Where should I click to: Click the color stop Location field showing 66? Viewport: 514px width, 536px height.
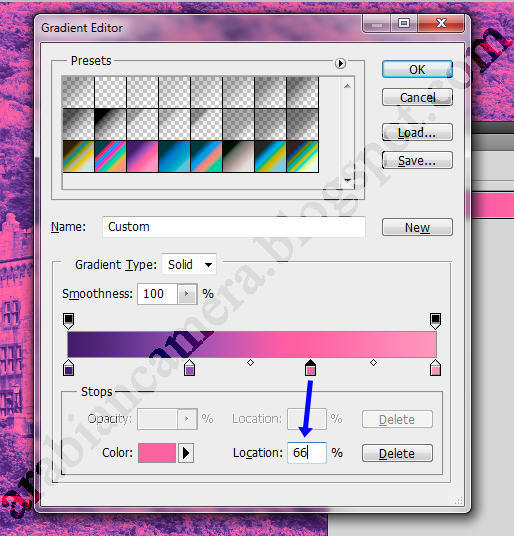click(307, 453)
